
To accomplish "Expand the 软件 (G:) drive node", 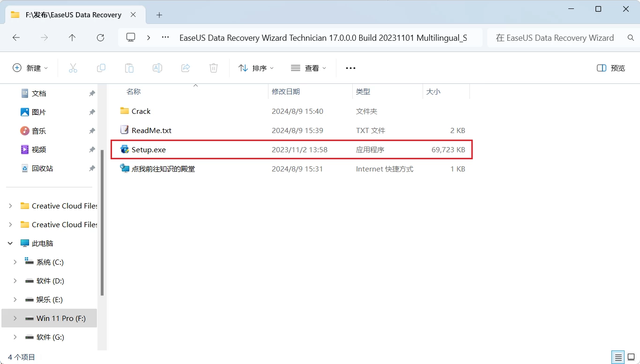I will pos(15,337).
